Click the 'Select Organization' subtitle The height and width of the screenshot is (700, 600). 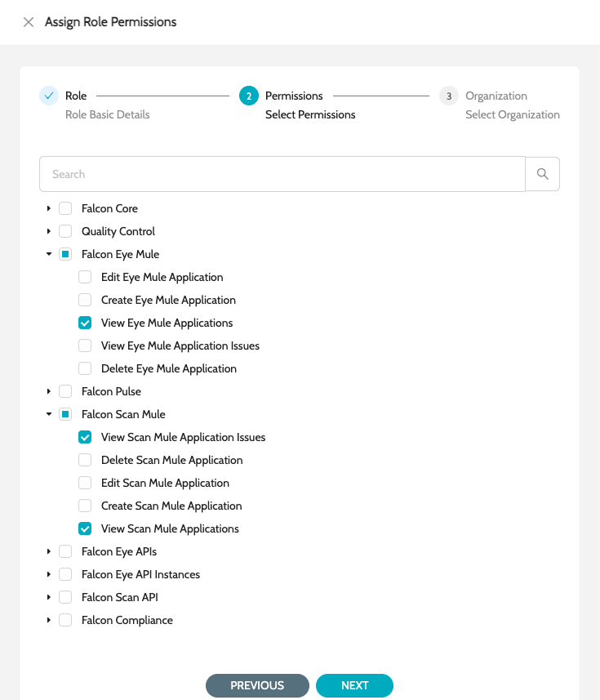tap(513, 115)
